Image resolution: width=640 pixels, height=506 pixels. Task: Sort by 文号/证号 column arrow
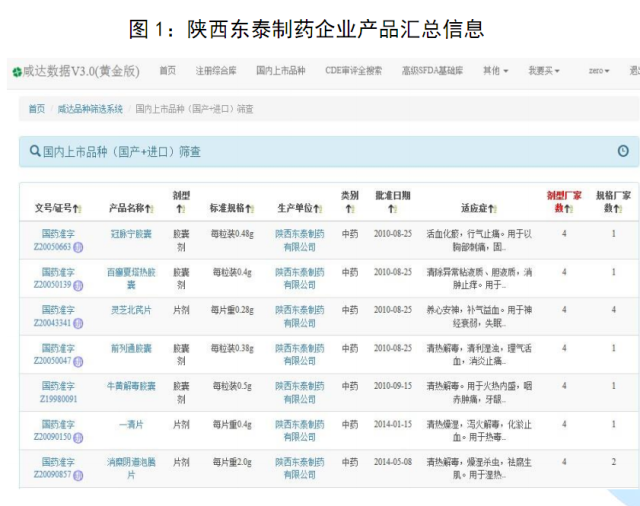point(77,209)
